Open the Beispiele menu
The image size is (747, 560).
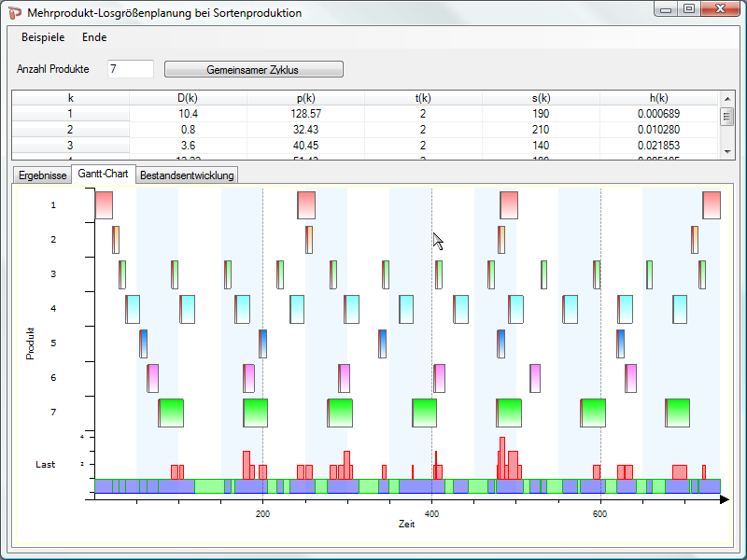(x=43, y=37)
